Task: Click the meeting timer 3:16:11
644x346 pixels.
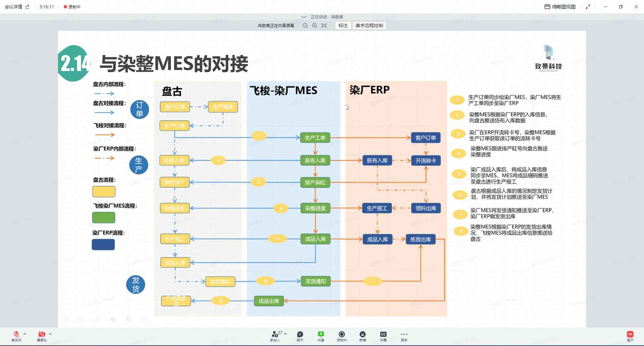Action: click(47, 7)
